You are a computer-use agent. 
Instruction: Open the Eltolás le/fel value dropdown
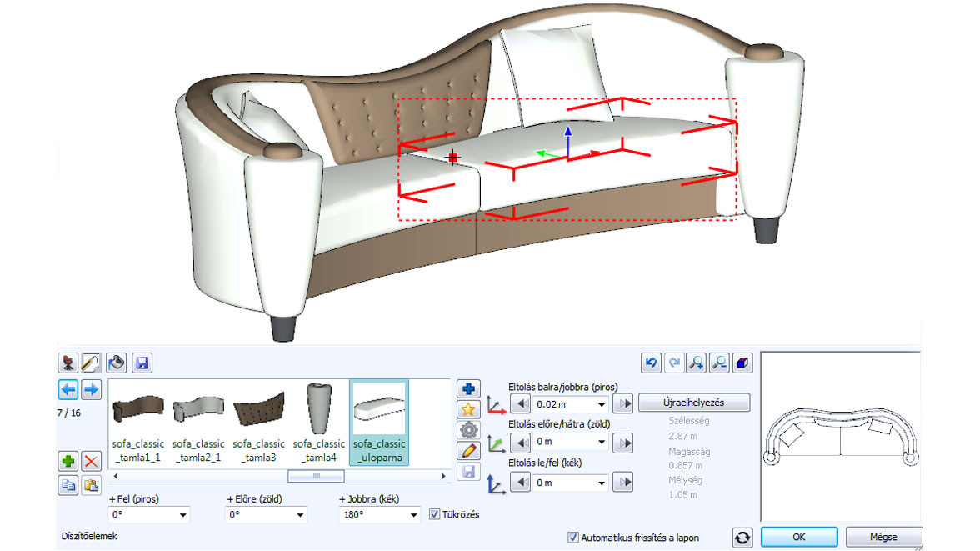[x=602, y=483]
